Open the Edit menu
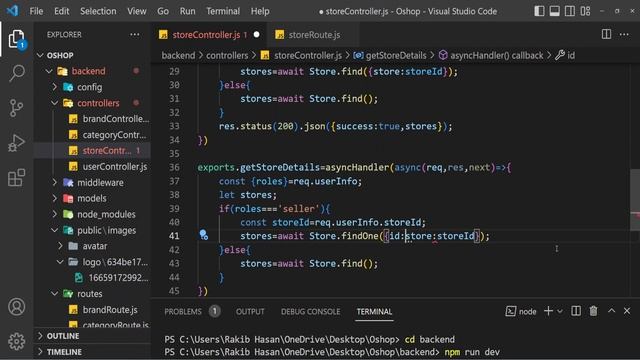 pos(62,11)
